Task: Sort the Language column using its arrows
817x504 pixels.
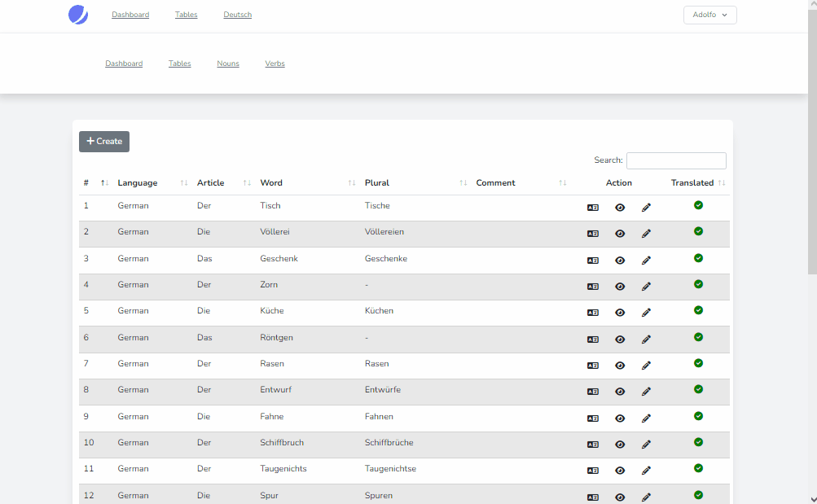Action: point(183,182)
